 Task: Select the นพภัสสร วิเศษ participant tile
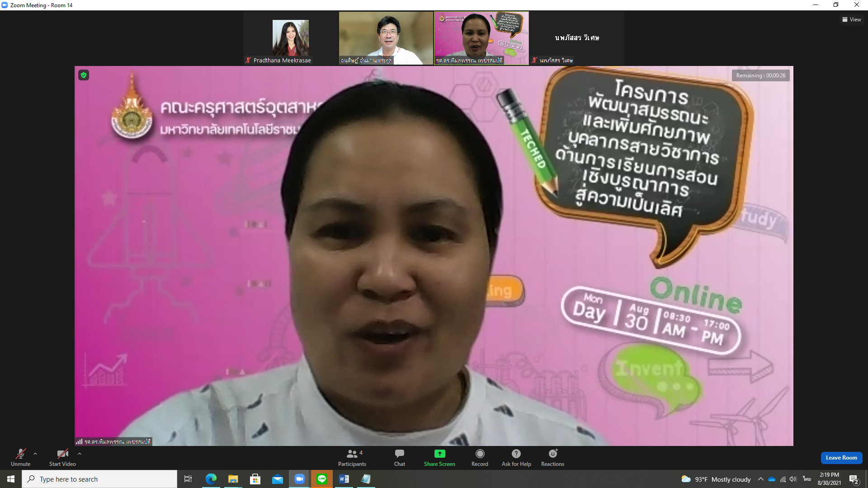[577, 38]
